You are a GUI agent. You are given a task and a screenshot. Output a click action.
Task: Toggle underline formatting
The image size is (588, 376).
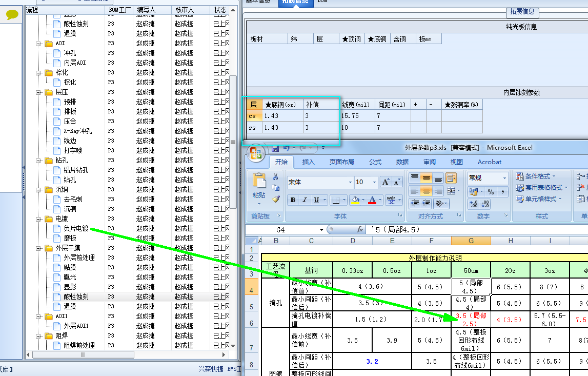click(x=316, y=200)
